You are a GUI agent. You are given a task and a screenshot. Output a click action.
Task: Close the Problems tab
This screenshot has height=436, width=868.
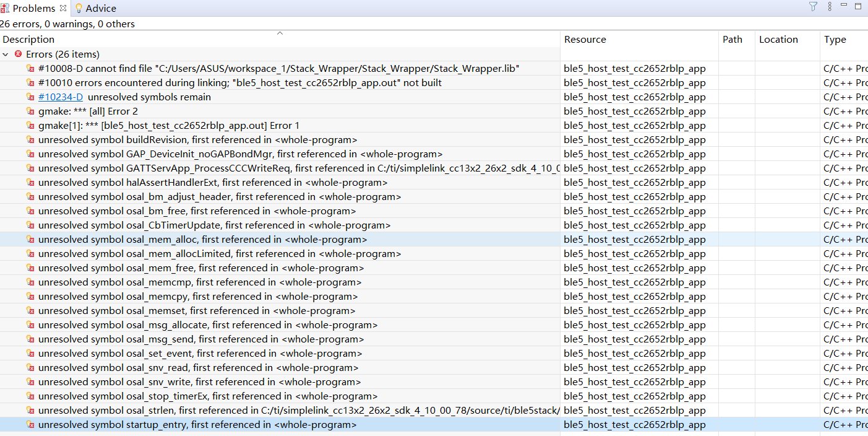click(63, 8)
